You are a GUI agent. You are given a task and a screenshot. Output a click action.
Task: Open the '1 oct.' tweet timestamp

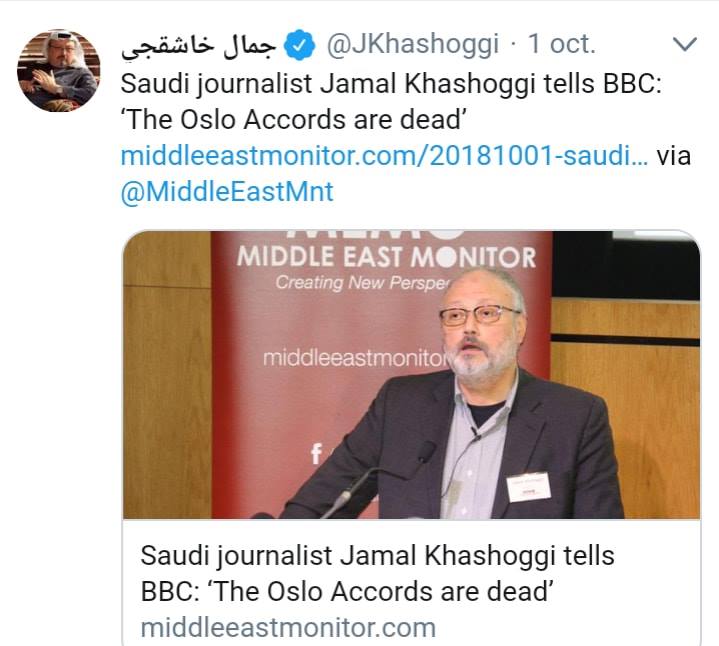coord(561,44)
